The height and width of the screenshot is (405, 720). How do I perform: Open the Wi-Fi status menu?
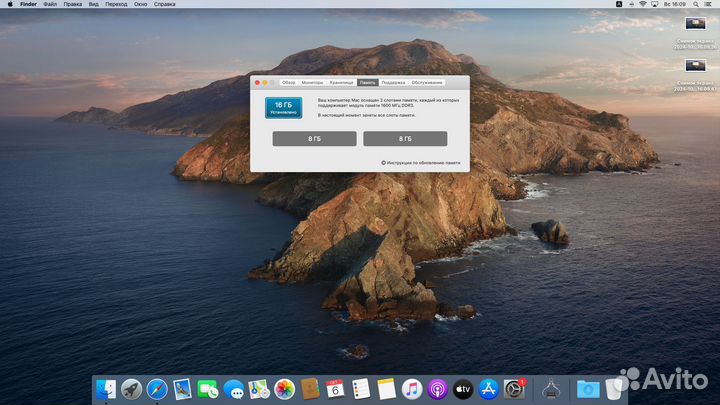(643, 4)
